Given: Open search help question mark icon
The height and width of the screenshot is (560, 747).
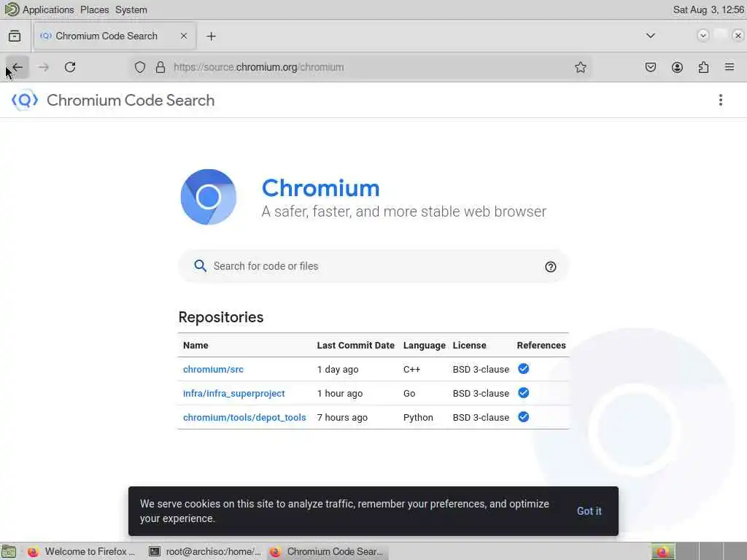Looking at the screenshot, I should [550, 267].
